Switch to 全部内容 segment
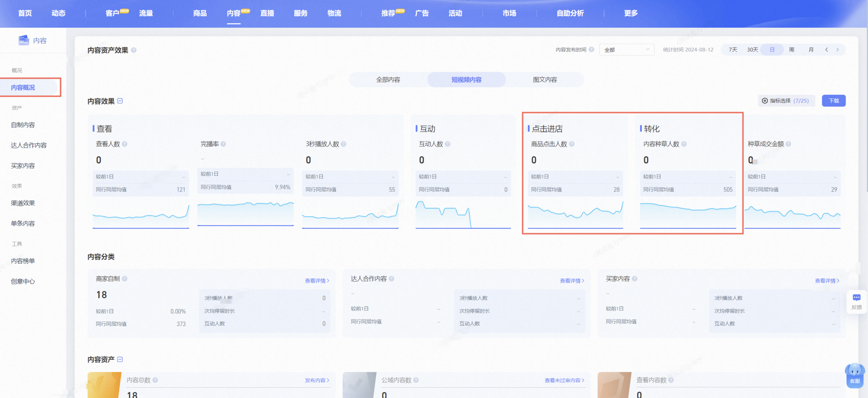The image size is (868, 398). (388, 80)
